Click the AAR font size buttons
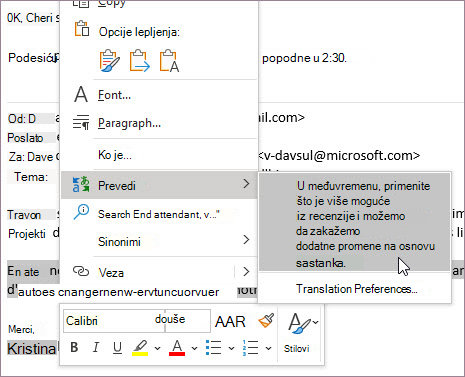465x377 pixels. pos(230,322)
